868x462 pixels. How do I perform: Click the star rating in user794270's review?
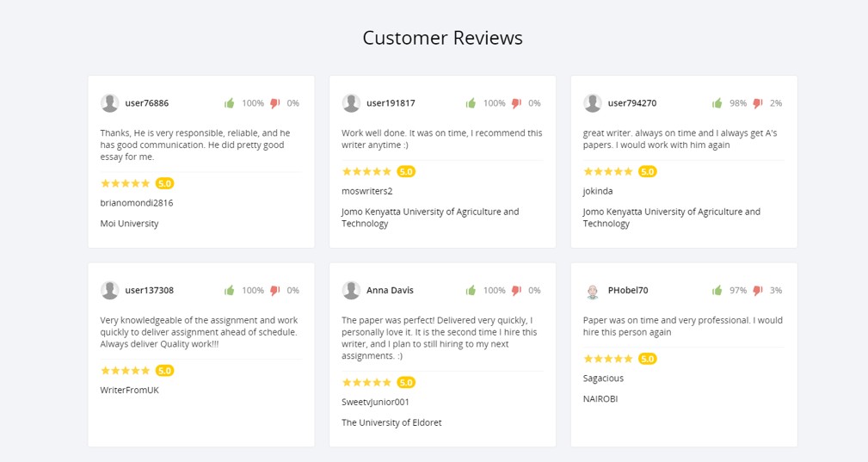608,171
